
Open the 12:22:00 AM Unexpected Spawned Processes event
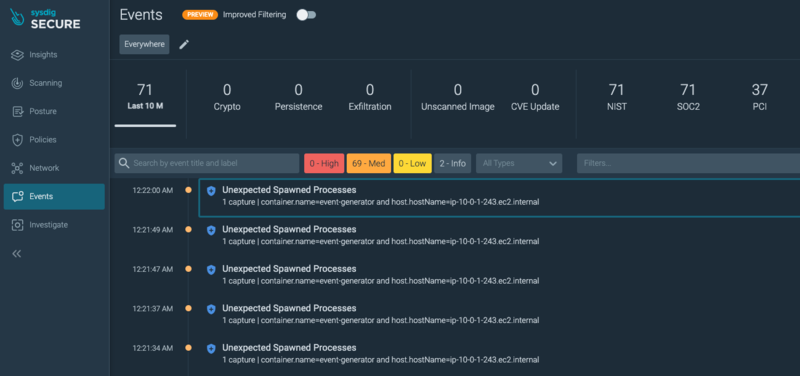(499, 197)
